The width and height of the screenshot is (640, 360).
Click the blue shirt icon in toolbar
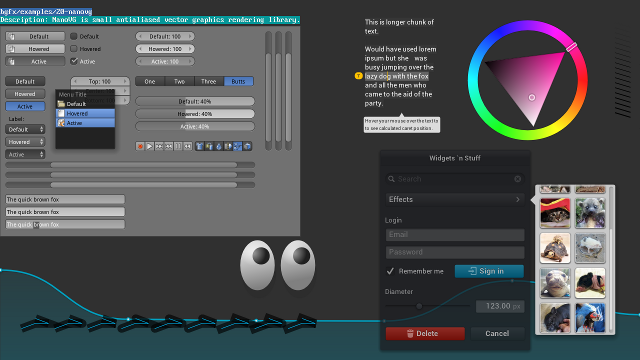[x=200, y=146]
